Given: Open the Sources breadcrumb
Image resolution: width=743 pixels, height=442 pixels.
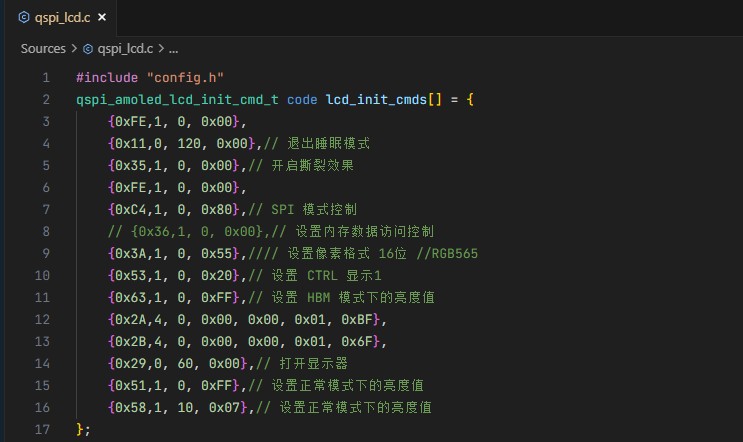Looking at the screenshot, I should (x=43, y=49).
